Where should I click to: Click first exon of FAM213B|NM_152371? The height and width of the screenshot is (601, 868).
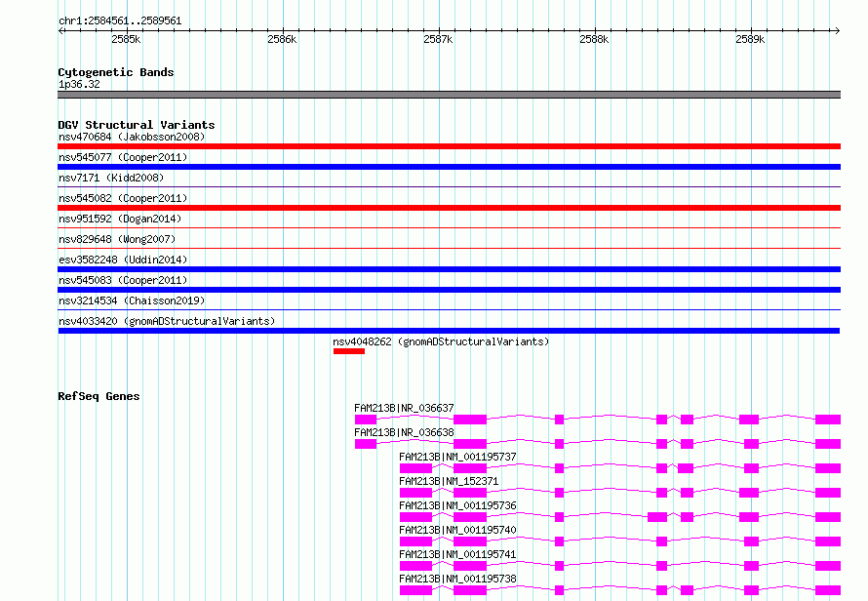tap(415, 493)
